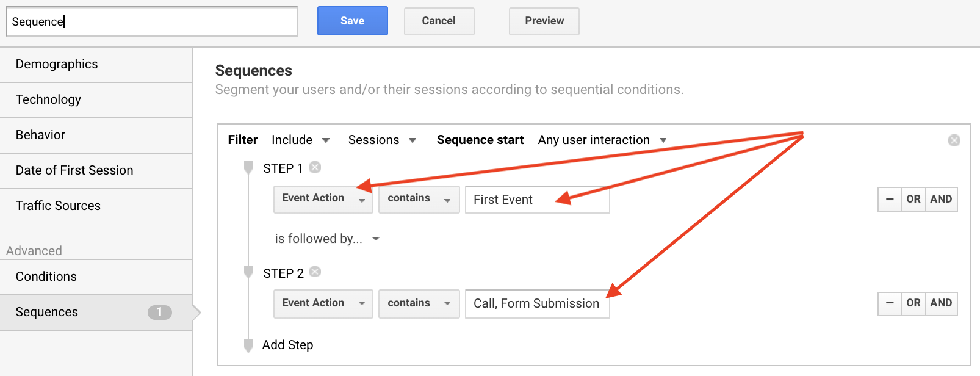
Task: Remove STEP 2 with its x icon
Action: point(315,272)
